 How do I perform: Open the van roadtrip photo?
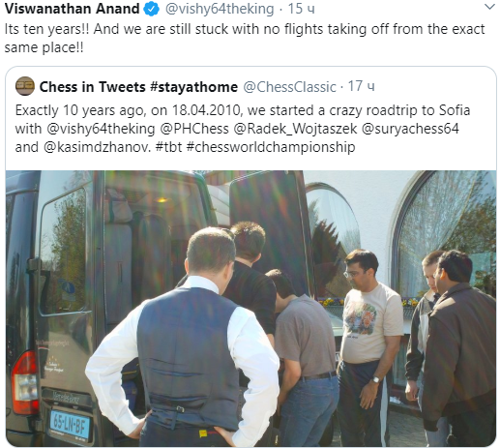click(250, 309)
